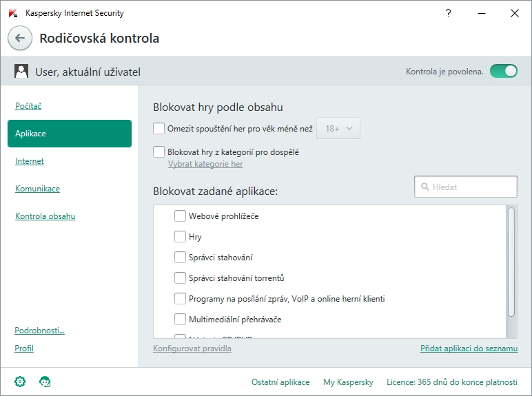This screenshot has width=532, height=396.
Task: Click the back arrow button
Action: pos(20,39)
